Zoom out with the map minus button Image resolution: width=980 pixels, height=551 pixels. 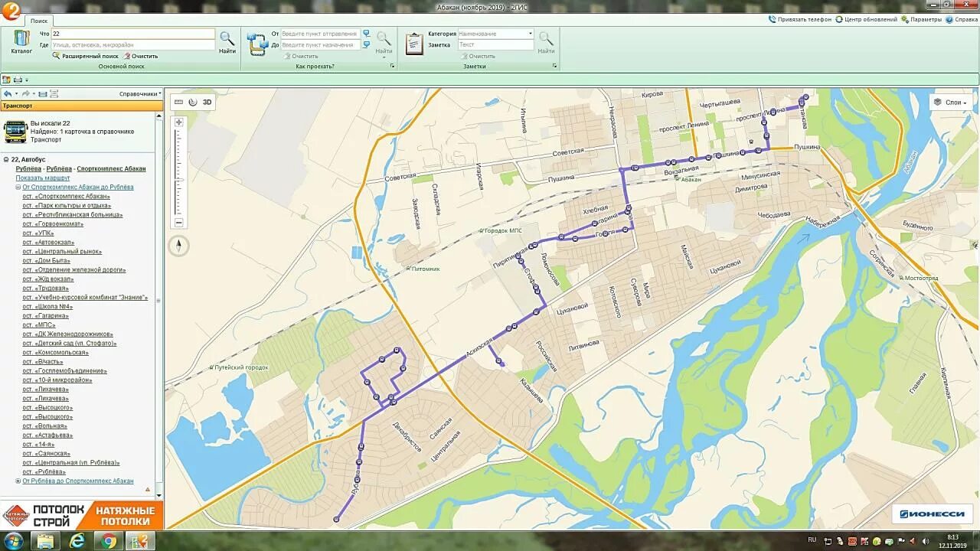[179, 223]
